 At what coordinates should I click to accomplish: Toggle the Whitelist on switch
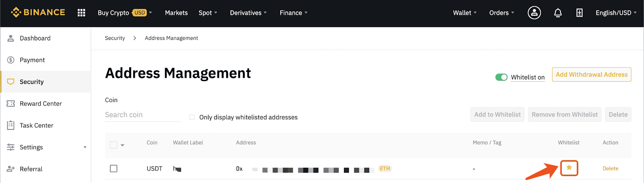click(502, 77)
